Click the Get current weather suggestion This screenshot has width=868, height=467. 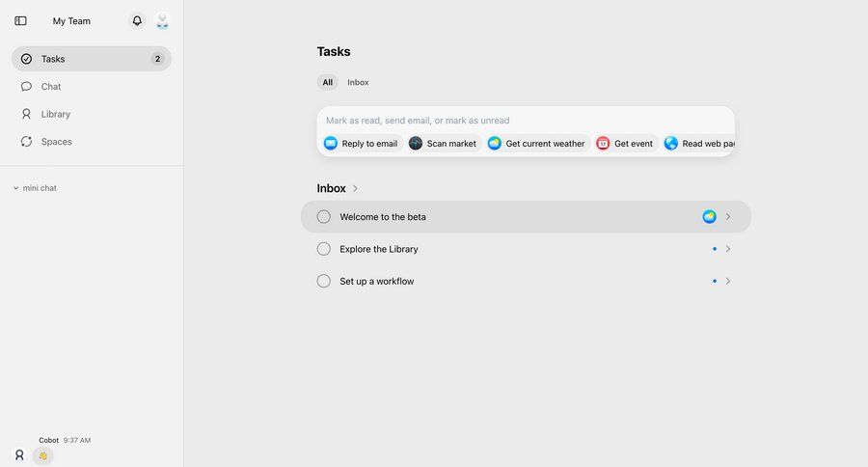(x=536, y=144)
